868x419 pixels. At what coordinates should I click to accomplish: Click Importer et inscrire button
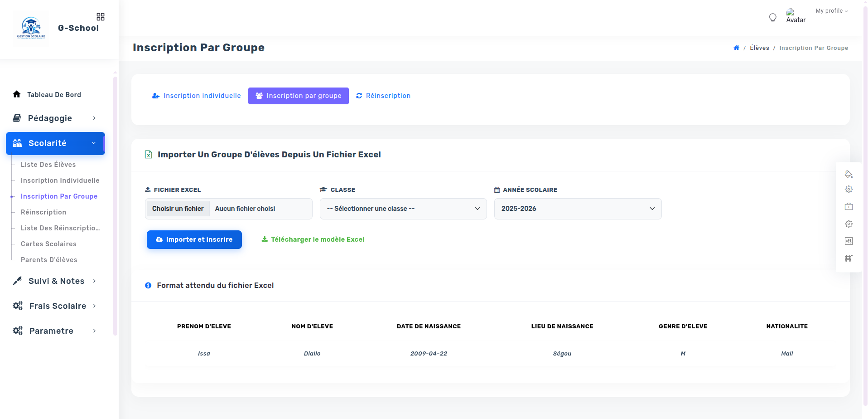(x=194, y=239)
